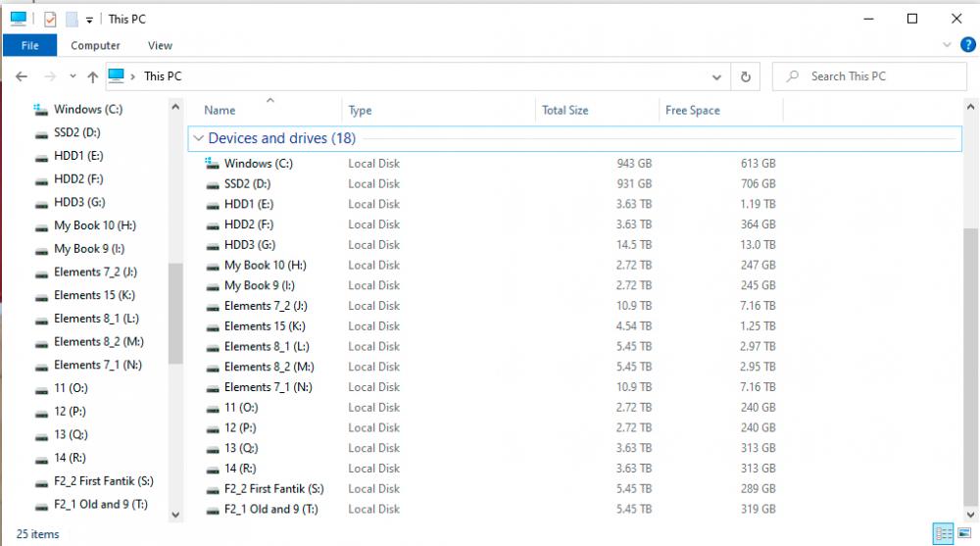Image resolution: width=980 pixels, height=546 pixels.
Task: Sort by the Type column header
Action: pyautogui.click(x=360, y=110)
